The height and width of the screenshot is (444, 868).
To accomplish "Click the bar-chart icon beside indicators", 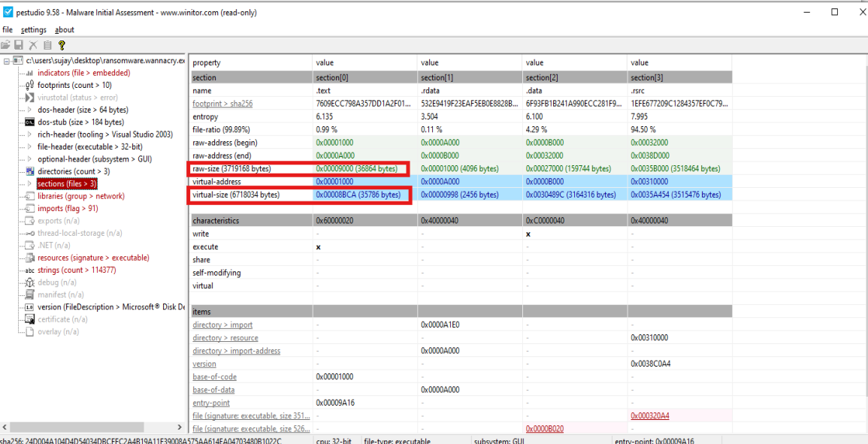I will click(30, 73).
